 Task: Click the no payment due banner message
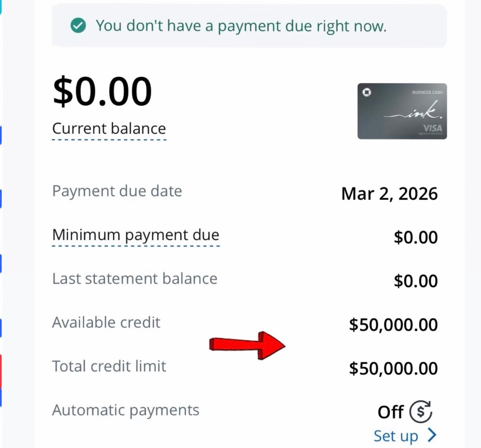(x=241, y=26)
